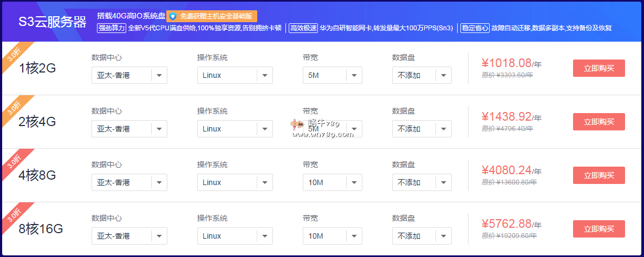Purchase the 8核16G plan via 立即购买
Viewport: 644px width, 257px height.
coord(599,229)
